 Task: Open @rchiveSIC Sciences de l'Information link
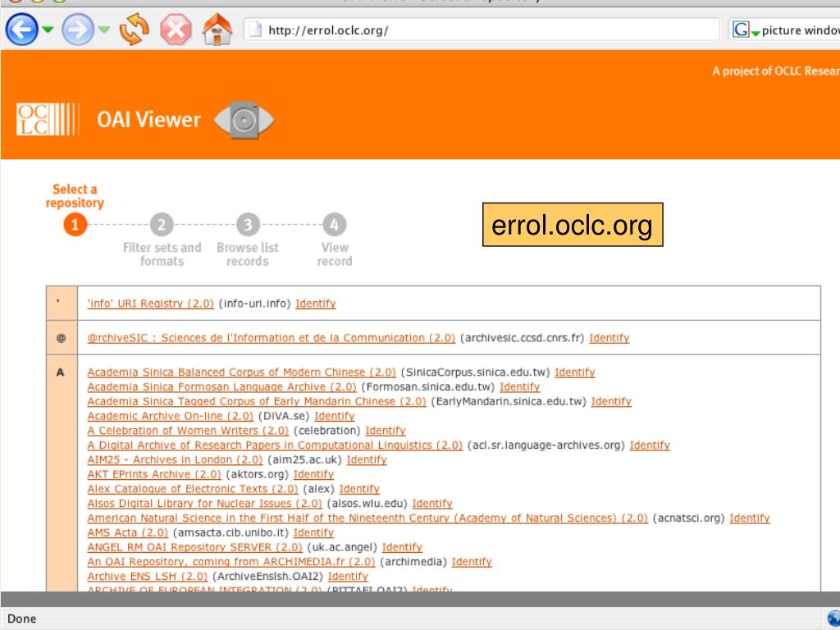pos(271,338)
